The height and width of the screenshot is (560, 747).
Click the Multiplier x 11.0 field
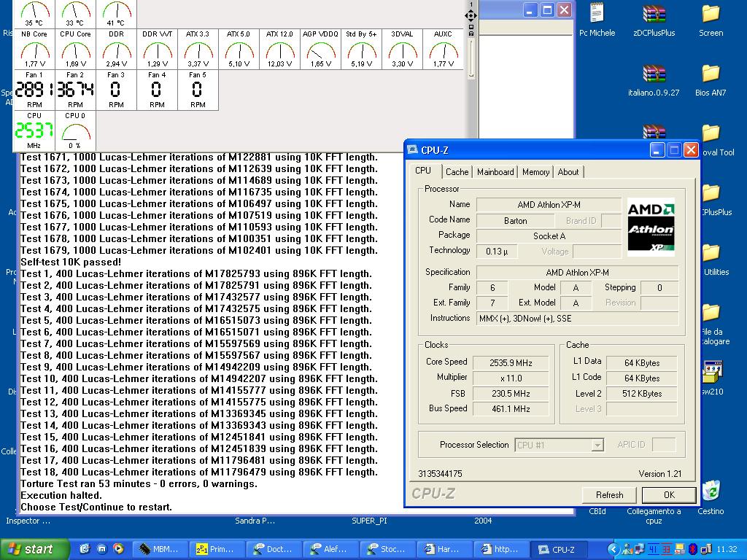pos(511,378)
